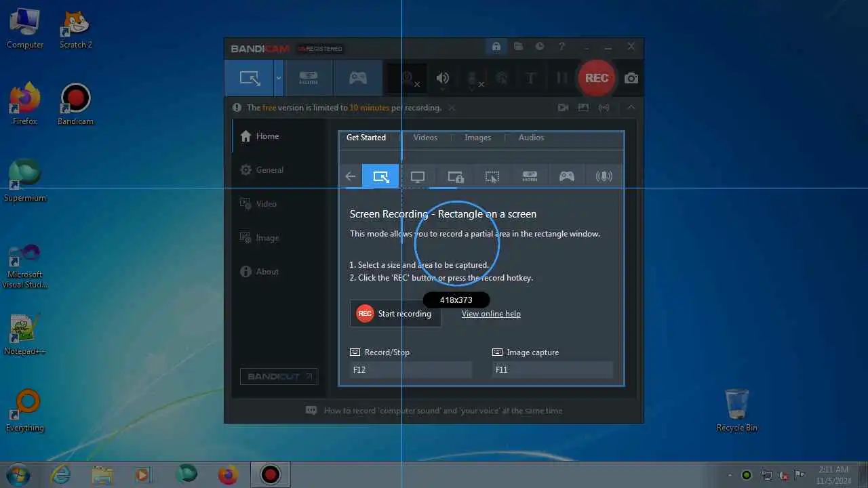
Task: Select the specific window lock mode icon
Action: click(x=455, y=177)
